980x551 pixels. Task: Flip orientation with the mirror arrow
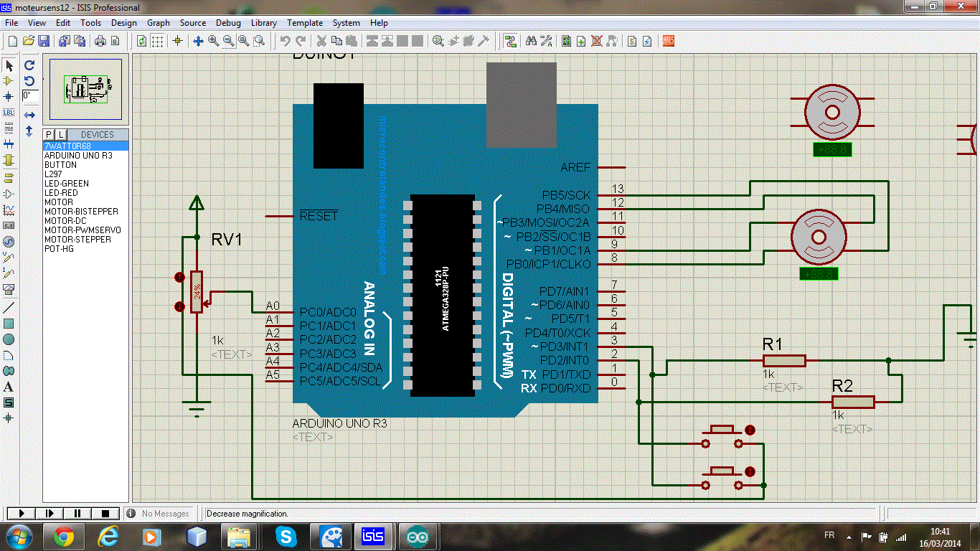tap(29, 113)
